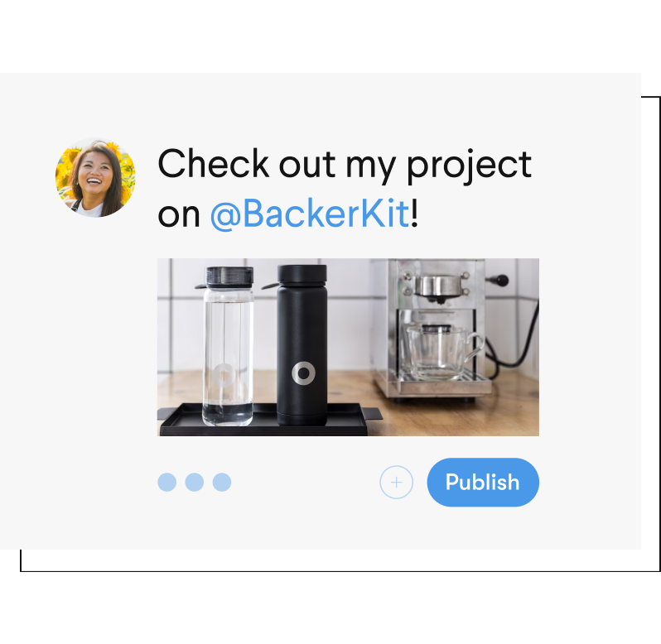Image resolution: width=661 pixels, height=644 pixels.
Task: Select the black insulated bottle in photo
Action: pyautogui.click(x=302, y=345)
